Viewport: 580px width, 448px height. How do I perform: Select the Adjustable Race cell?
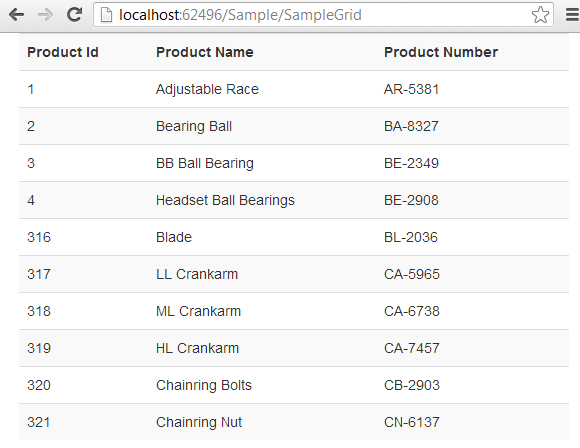[x=207, y=90]
